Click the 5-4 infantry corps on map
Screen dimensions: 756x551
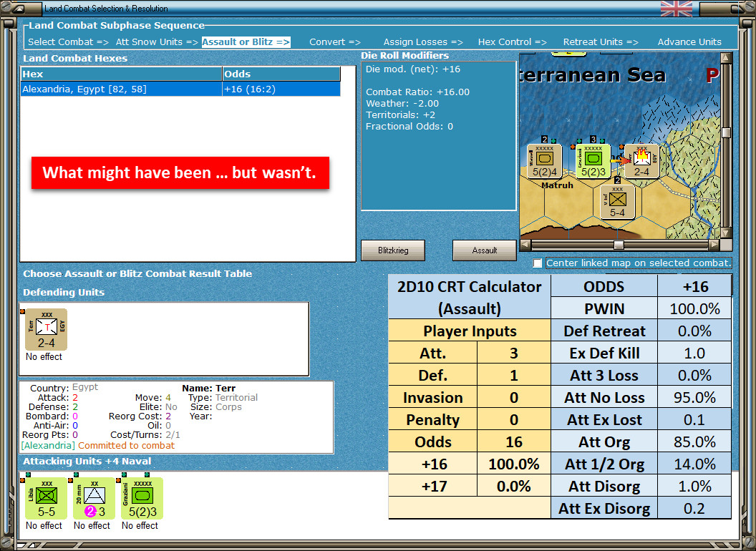click(x=617, y=202)
